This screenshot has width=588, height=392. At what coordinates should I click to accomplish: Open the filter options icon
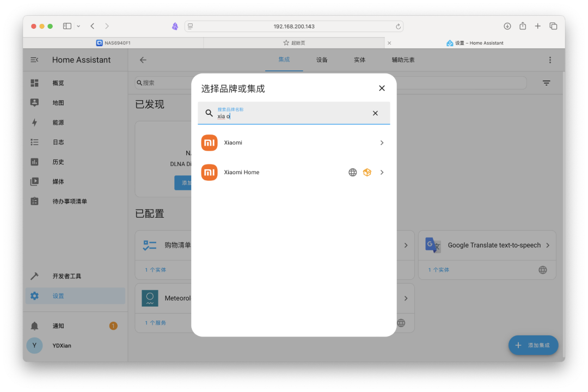tap(546, 83)
